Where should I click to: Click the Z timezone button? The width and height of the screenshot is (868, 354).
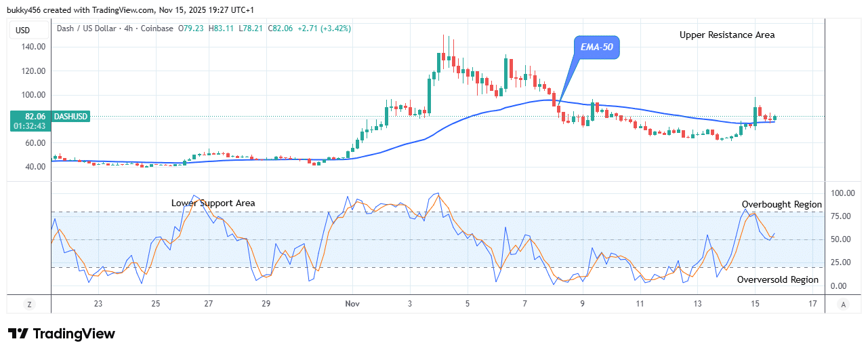click(29, 304)
